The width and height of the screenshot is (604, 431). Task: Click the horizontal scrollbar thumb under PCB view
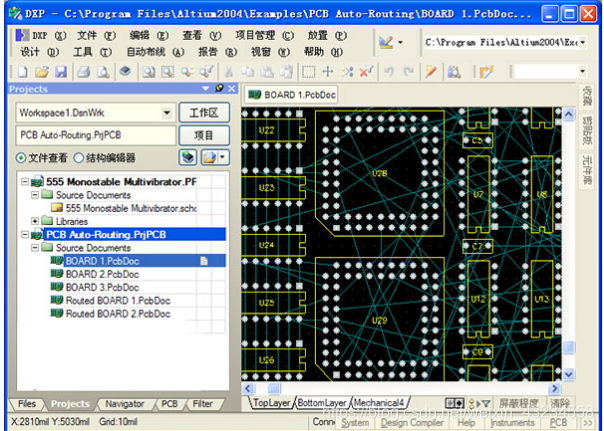[x=274, y=389]
